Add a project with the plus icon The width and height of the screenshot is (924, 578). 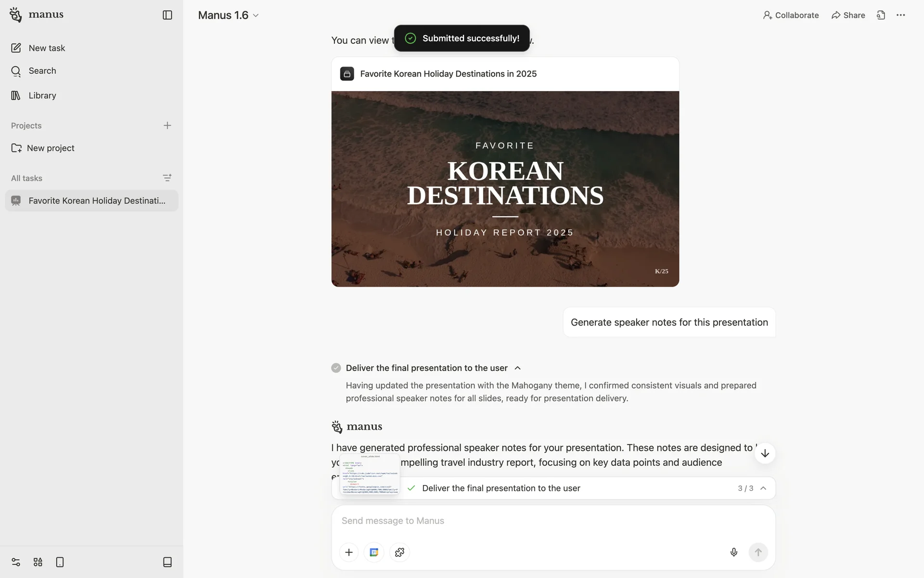(167, 125)
